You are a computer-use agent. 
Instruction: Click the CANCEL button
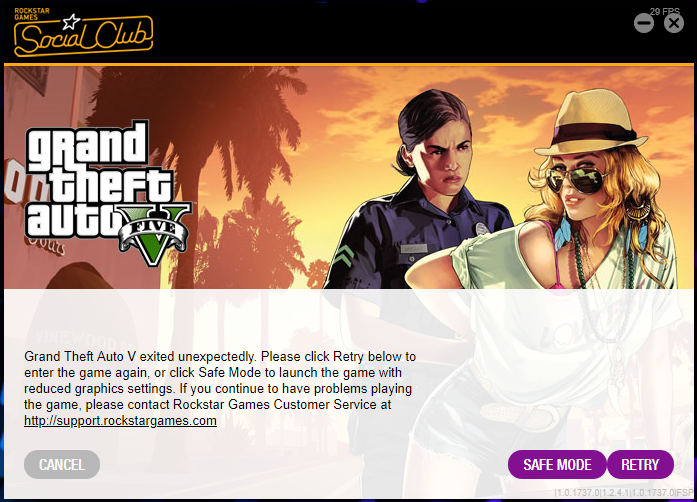(62, 465)
